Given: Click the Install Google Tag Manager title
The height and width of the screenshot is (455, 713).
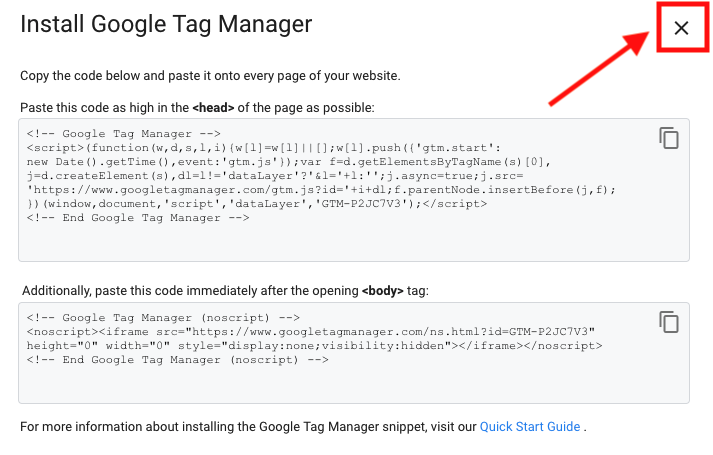Looking at the screenshot, I should click(166, 24).
